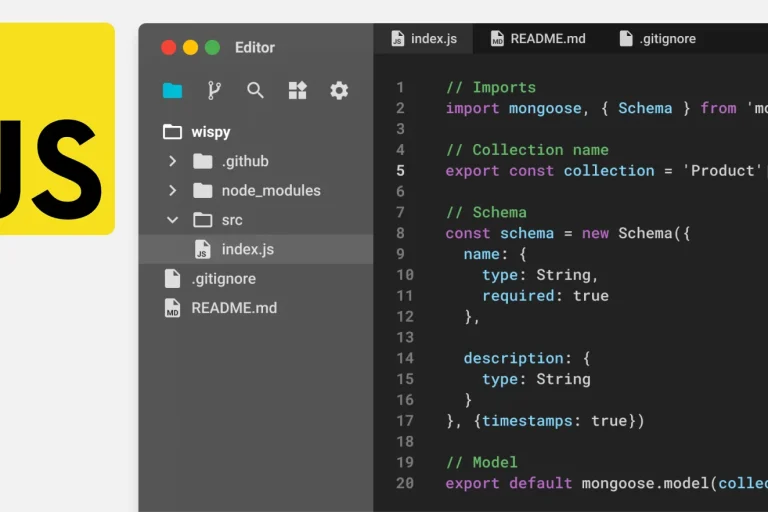Screen dimensions: 768x512
Task: Click the Editor window title
Action: pyautogui.click(x=255, y=48)
